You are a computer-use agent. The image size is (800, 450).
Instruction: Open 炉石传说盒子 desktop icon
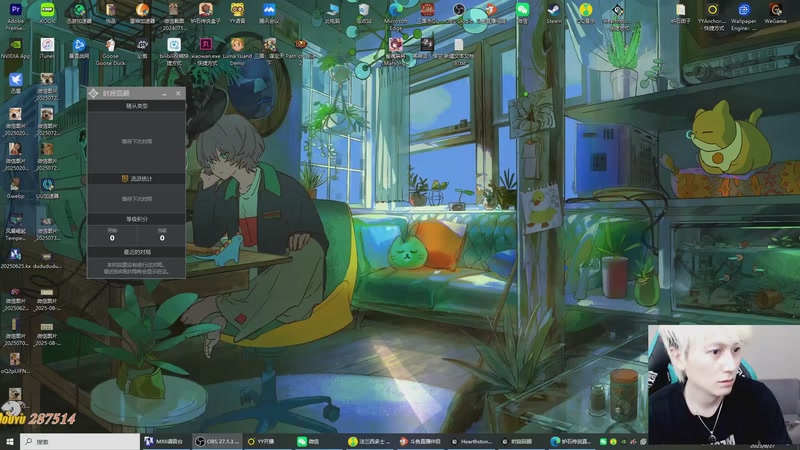[206, 14]
